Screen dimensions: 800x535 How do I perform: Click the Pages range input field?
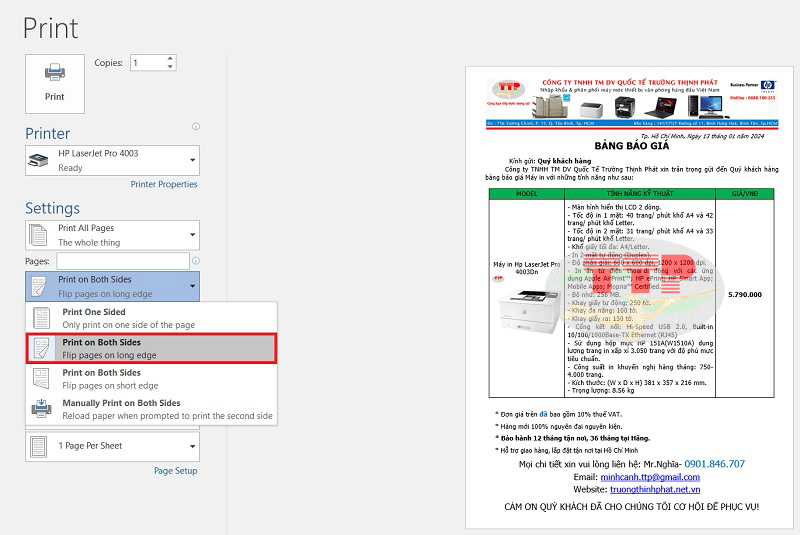pyautogui.click(x=123, y=261)
